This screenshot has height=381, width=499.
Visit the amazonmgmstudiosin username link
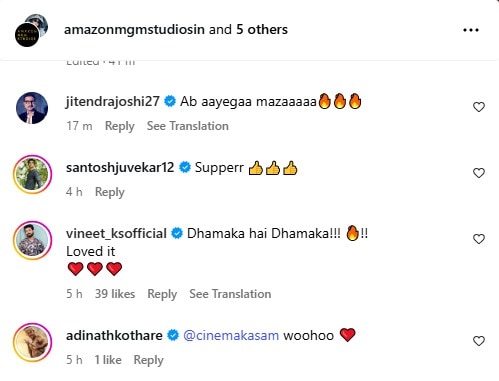coord(134,30)
